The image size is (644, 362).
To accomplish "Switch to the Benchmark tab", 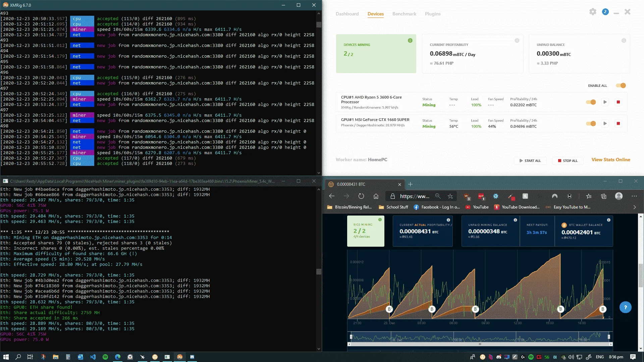I will [x=404, y=14].
